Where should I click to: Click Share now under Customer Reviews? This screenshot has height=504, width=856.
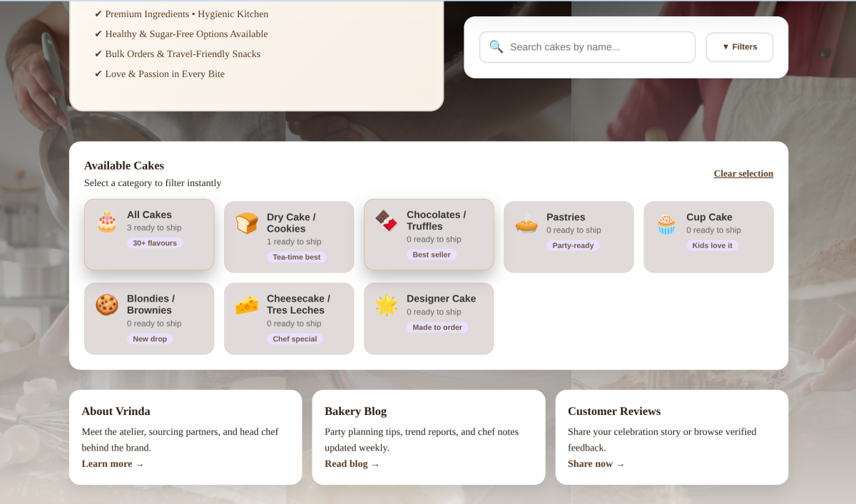pos(596,464)
